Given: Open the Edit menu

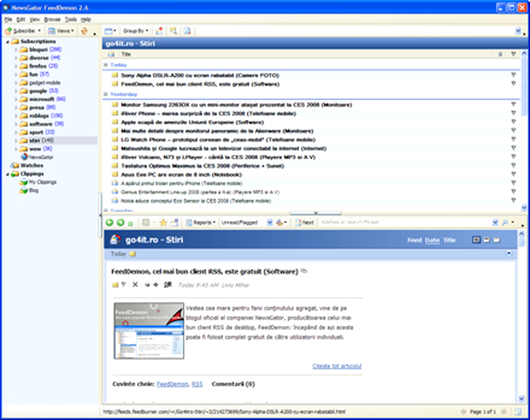Looking at the screenshot, I should point(21,20).
